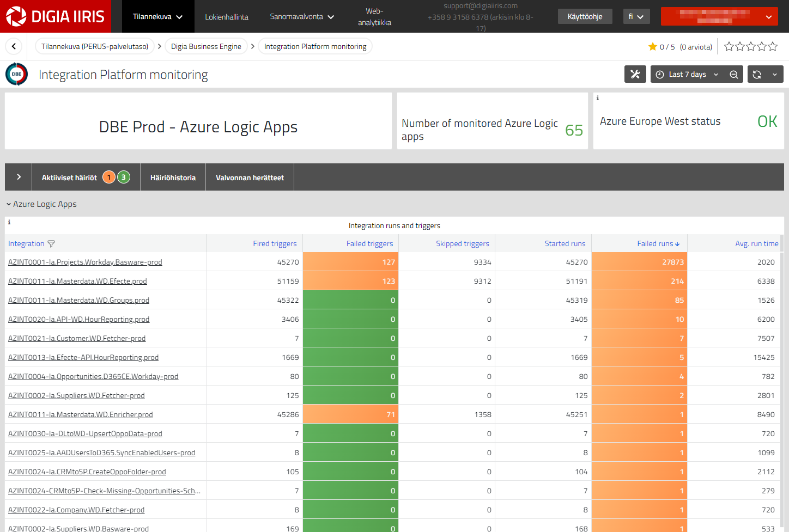Click the green OK status value
789x532 pixels.
pyautogui.click(x=767, y=121)
